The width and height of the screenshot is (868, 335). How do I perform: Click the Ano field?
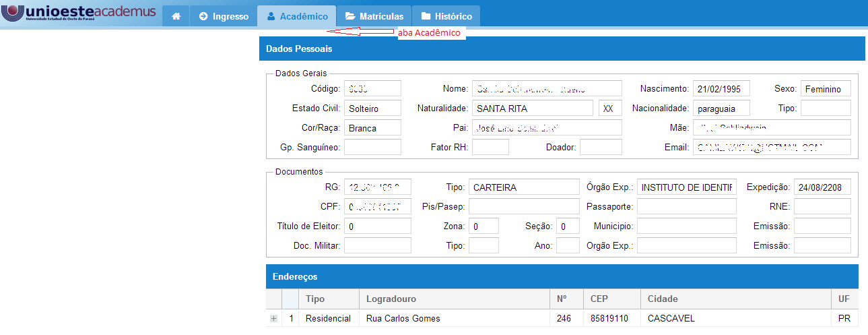tap(568, 246)
